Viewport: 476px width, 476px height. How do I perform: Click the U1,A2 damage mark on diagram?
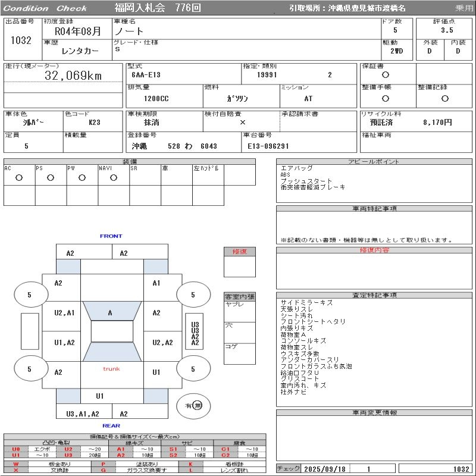[x=64, y=343]
